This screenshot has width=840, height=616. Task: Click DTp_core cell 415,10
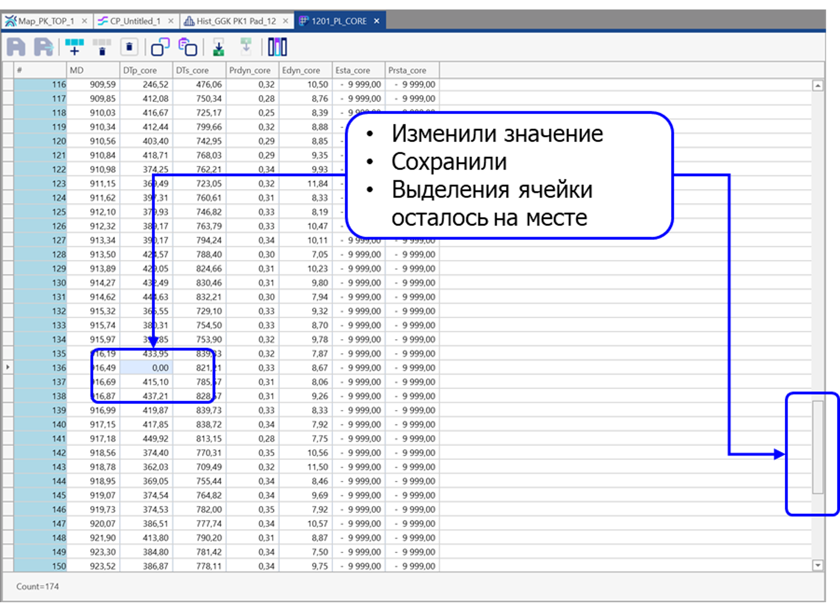(147, 382)
